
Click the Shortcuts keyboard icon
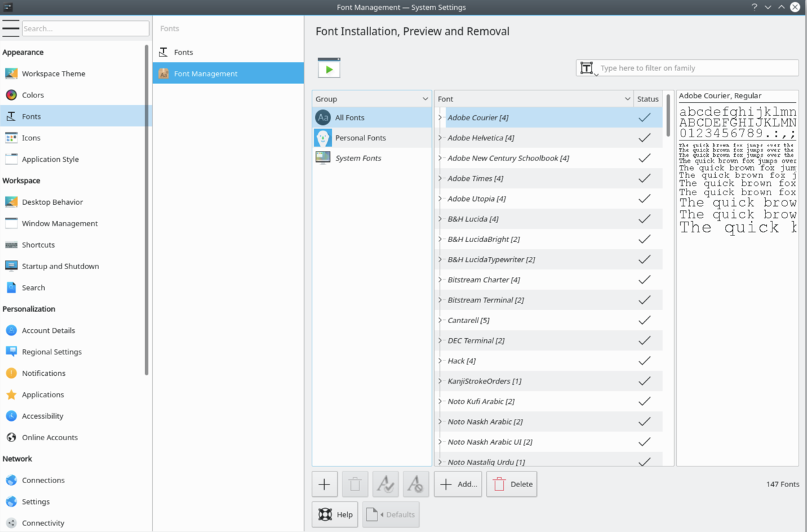pyautogui.click(x=11, y=245)
